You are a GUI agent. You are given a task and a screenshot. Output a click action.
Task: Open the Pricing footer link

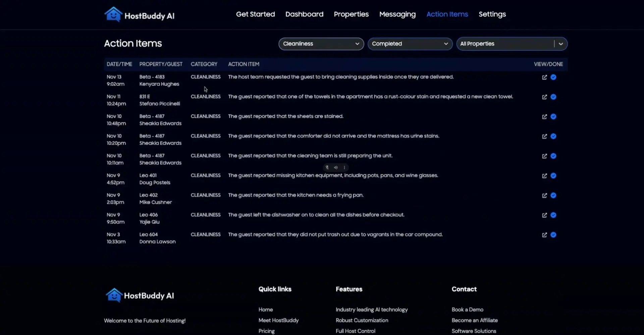[x=266, y=331]
